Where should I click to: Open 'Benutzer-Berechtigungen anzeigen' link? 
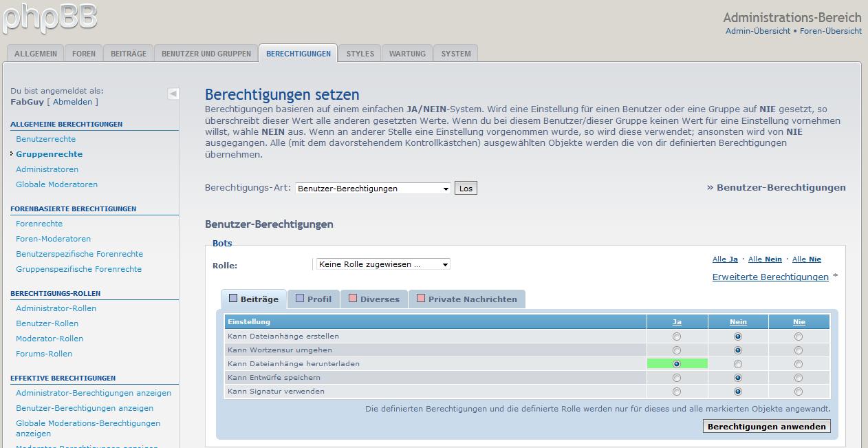click(x=85, y=408)
